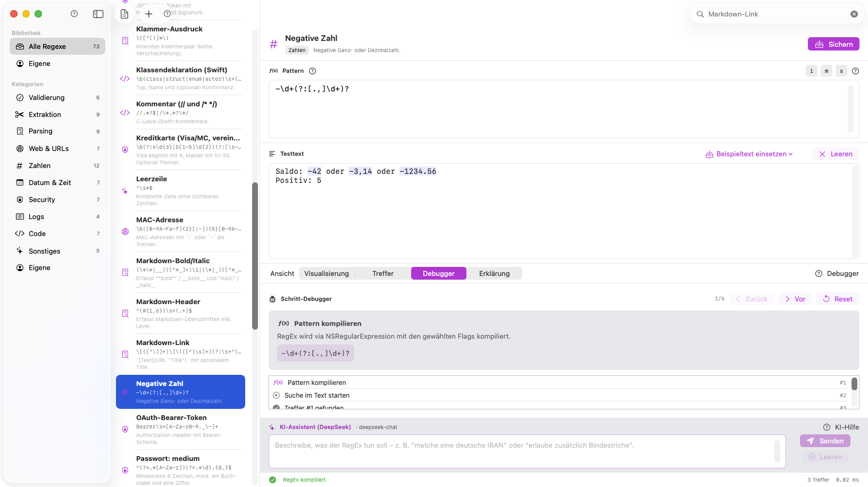This screenshot has width=868, height=487.
Task: Save the regex with Sichern button
Action: (833, 44)
